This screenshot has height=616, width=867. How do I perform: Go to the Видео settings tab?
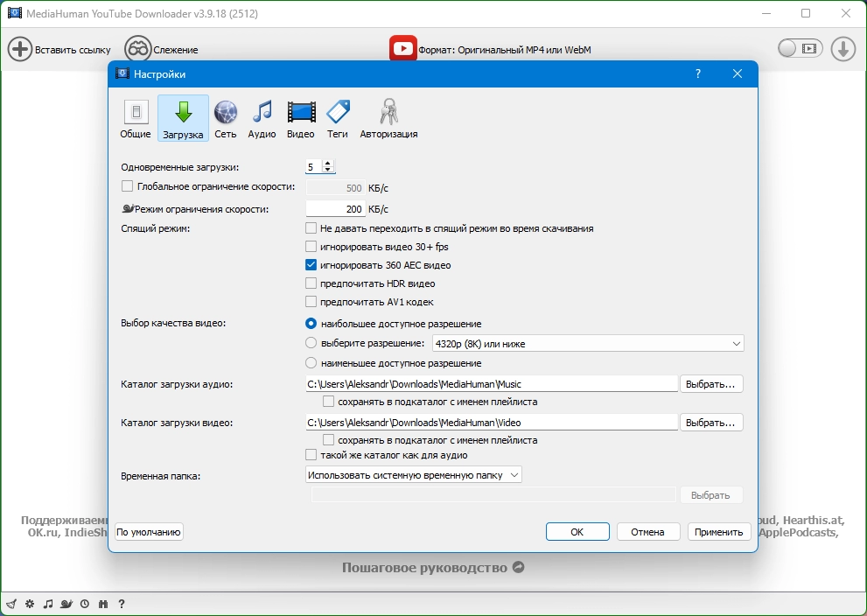pyautogui.click(x=301, y=118)
